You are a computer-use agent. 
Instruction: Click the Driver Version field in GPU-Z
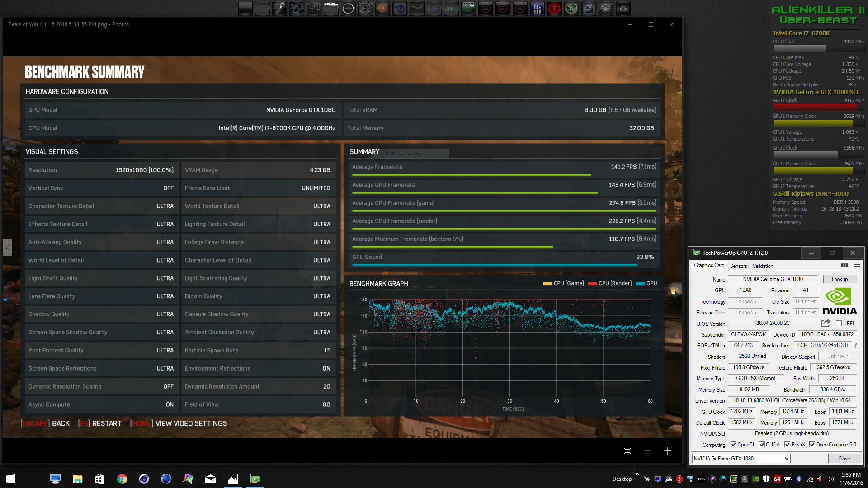click(x=792, y=400)
